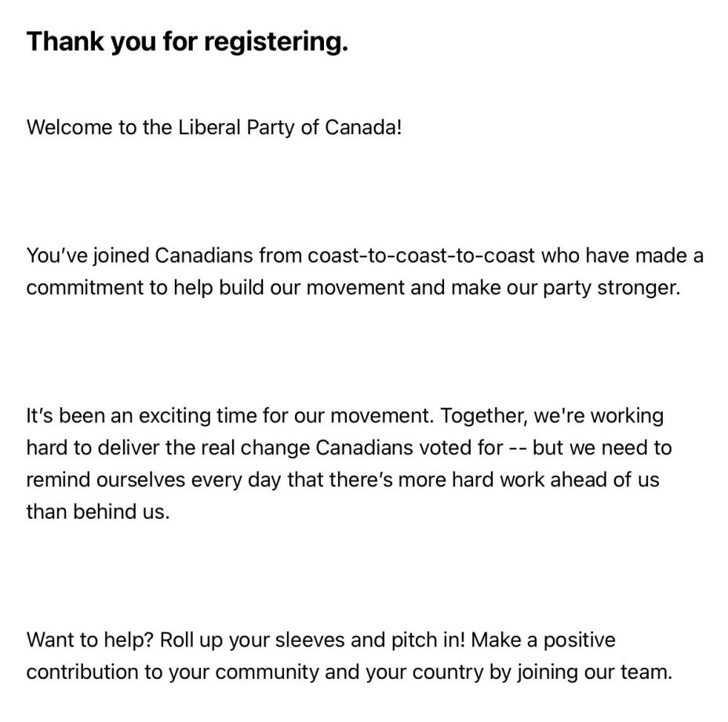This screenshot has width=728, height=722.
Task: Click the question "Want to help?"
Action: click(89, 640)
